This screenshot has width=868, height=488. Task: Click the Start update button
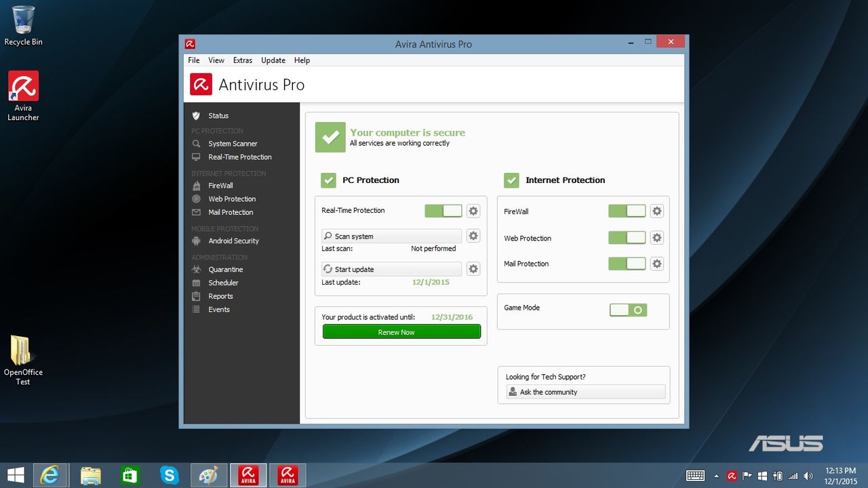[x=391, y=269]
